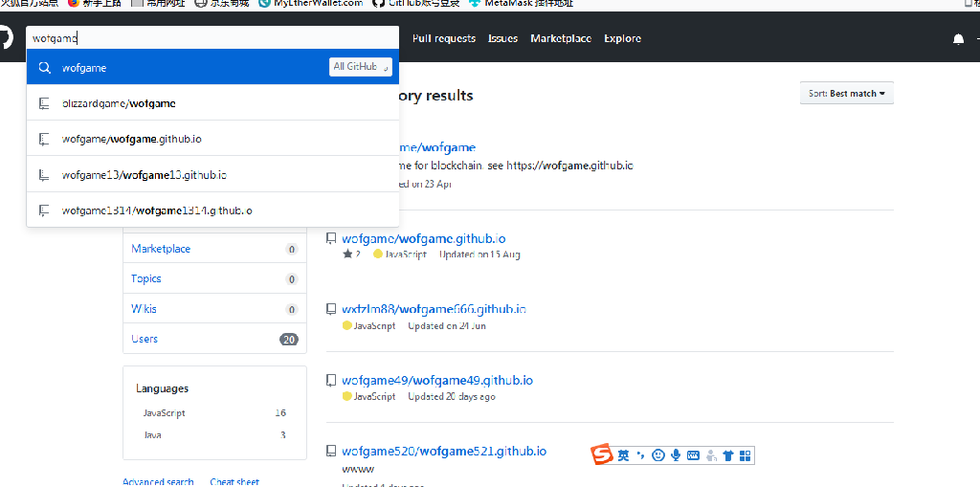Filter by Java language
This screenshot has width=980, height=487.
click(214, 434)
